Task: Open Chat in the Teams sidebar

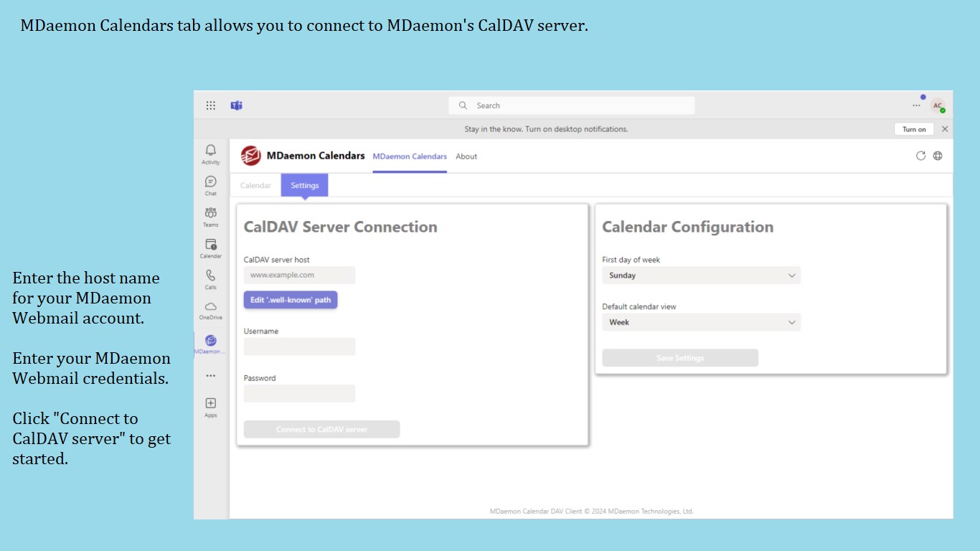Action: pos(211,185)
